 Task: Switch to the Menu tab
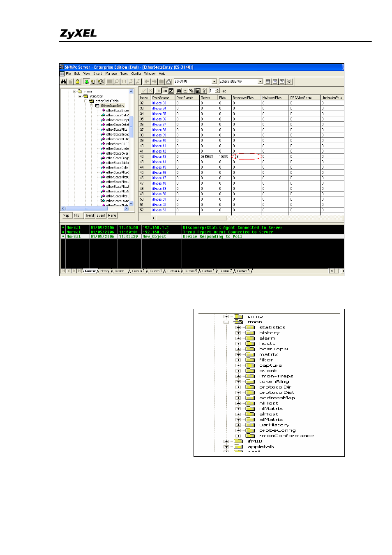coord(112,215)
